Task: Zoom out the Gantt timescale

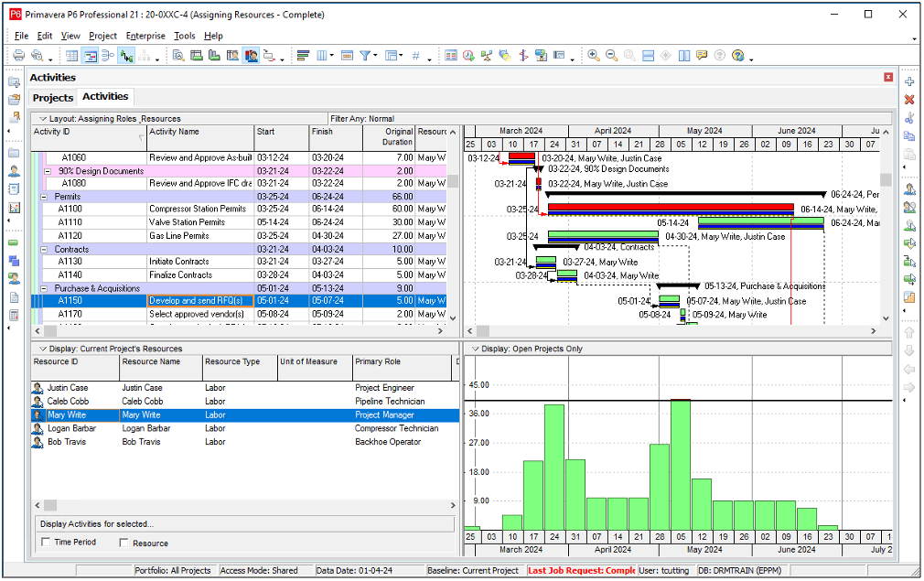Action: (612, 56)
